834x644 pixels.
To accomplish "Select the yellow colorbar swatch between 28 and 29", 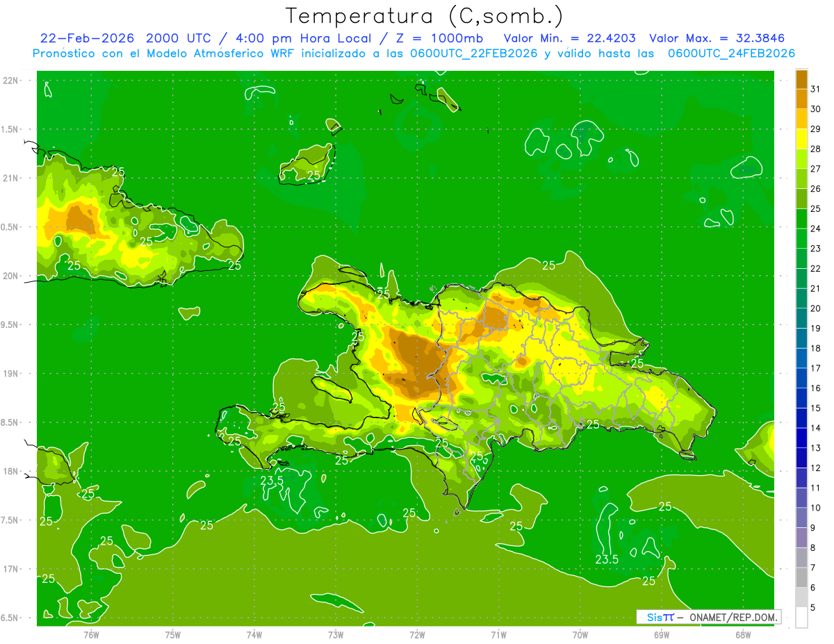I will point(801,139).
